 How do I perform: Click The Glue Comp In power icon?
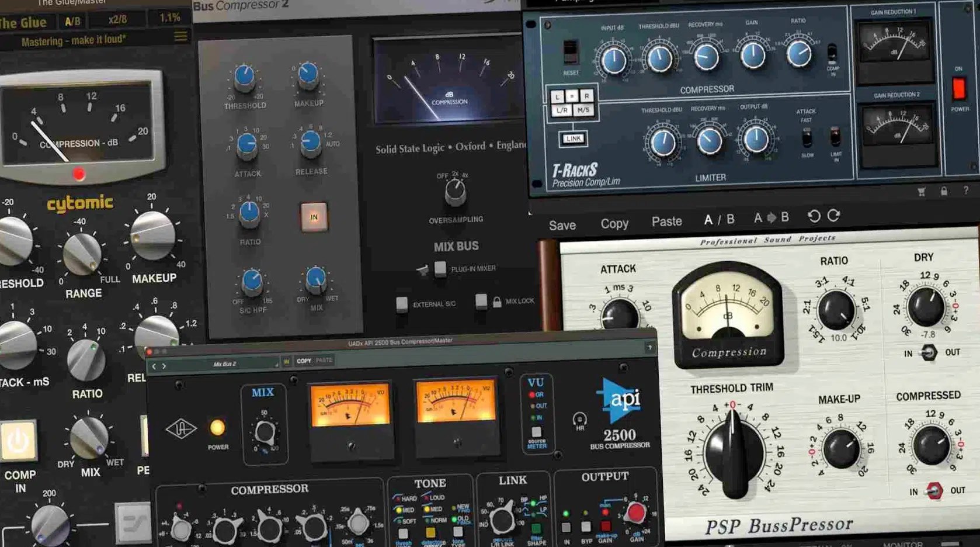18,441
